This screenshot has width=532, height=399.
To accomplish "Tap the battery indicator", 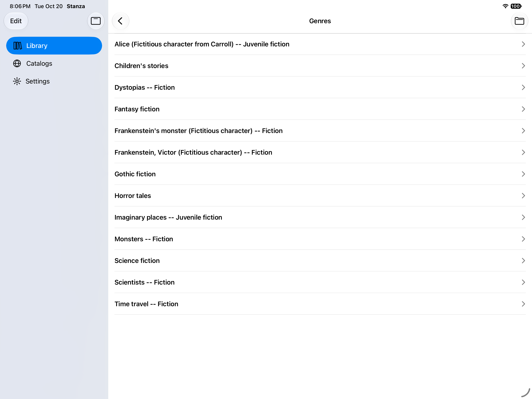I will 516,6.
